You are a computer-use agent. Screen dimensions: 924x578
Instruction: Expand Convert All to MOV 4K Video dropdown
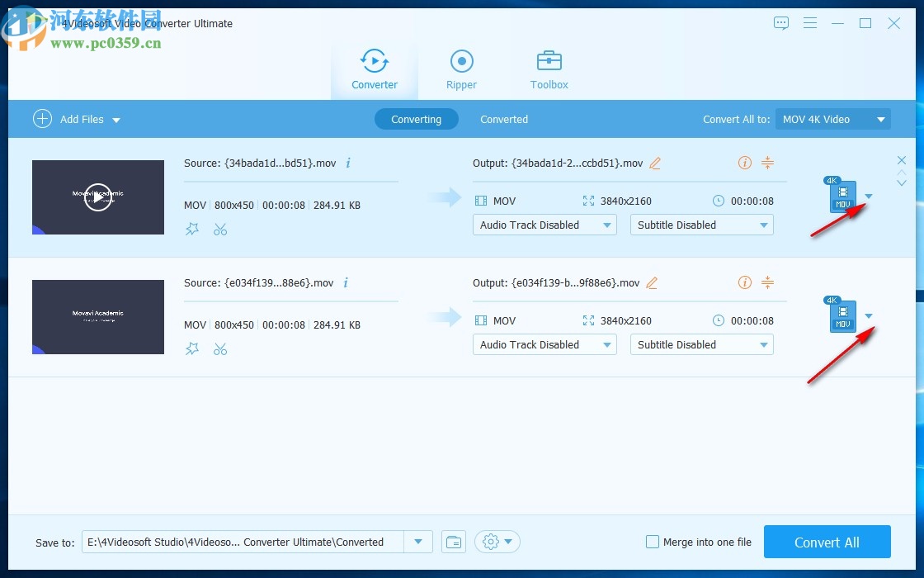832,120
